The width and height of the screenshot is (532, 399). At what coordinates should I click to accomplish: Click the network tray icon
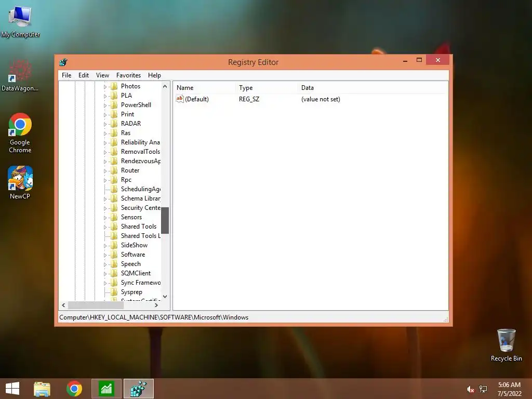tap(483, 389)
